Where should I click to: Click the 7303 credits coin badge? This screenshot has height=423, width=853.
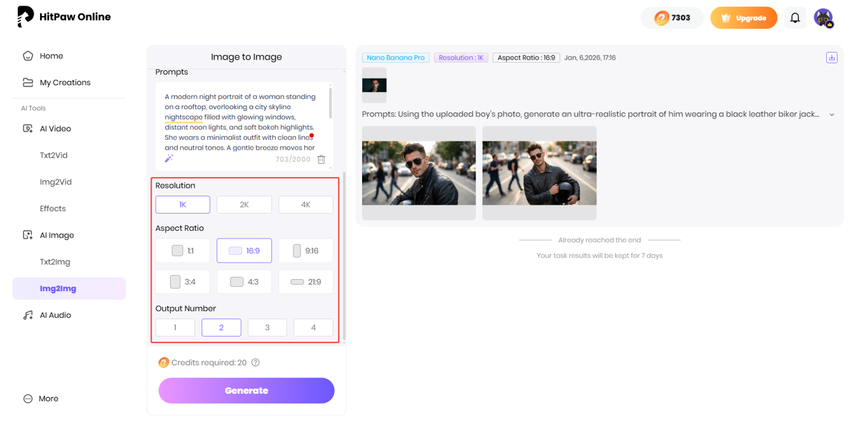coord(672,18)
